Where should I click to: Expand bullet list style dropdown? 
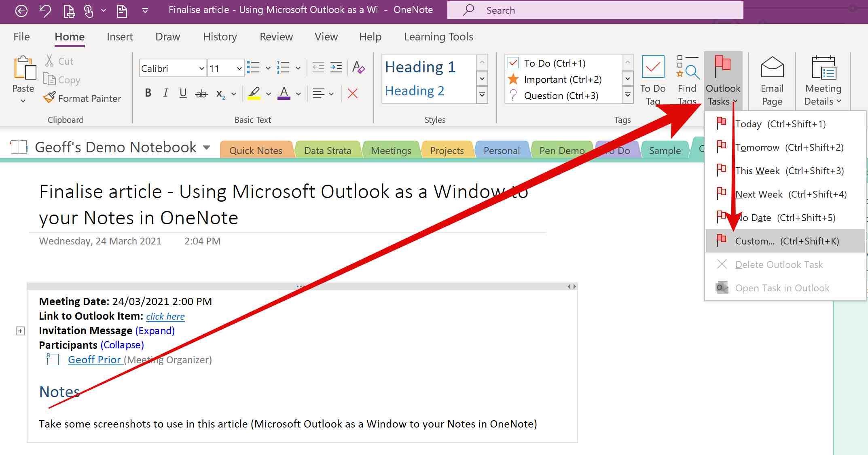[x=268, y=68]
